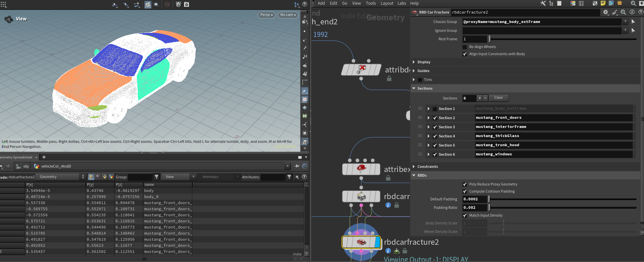Pin the spreadsheet pane path

coord(297,166)
